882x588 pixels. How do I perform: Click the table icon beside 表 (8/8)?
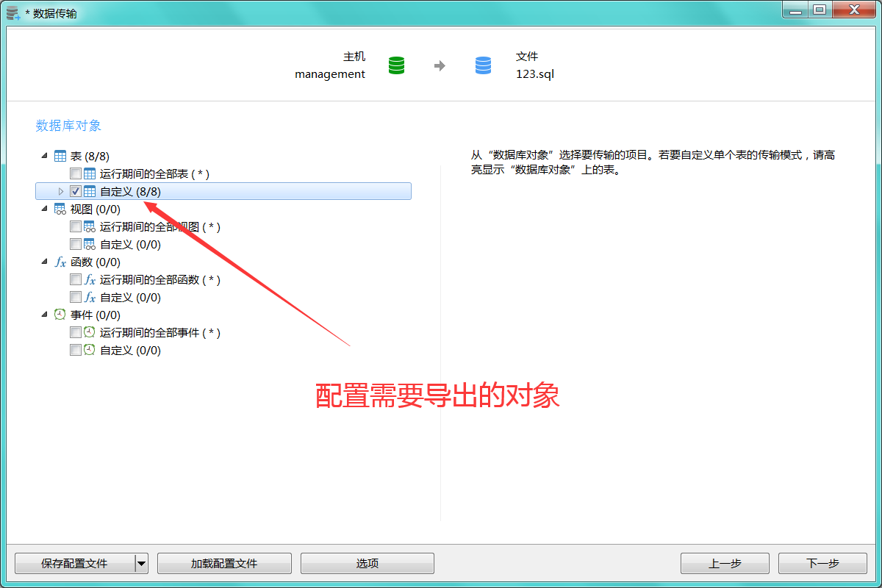pos(60,157)
